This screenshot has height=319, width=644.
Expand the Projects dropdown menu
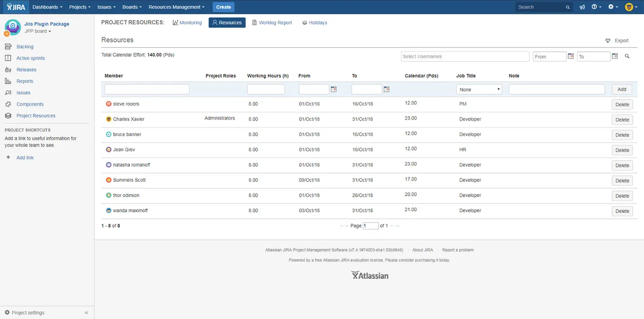click(x=80, y=7)
